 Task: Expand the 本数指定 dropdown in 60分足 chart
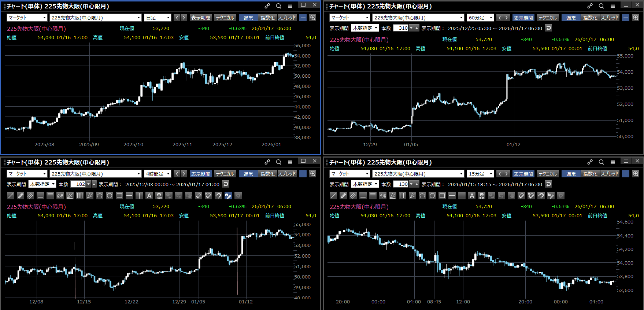[x=365, y=28]
